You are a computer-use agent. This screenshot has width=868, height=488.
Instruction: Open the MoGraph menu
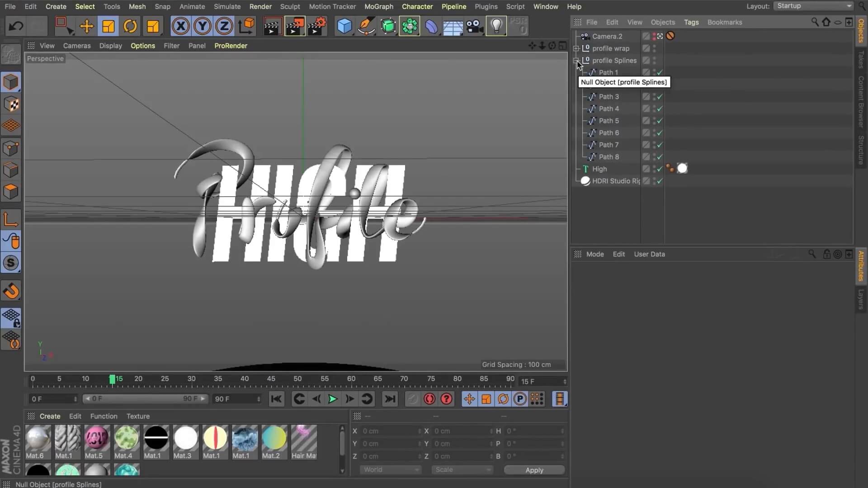[x=378, y=6]
